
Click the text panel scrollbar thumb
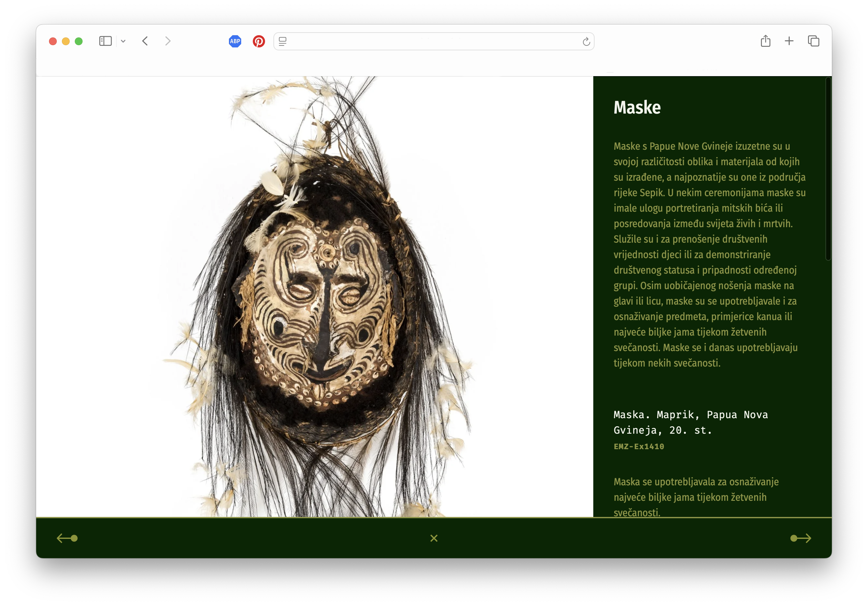(828, 168)
